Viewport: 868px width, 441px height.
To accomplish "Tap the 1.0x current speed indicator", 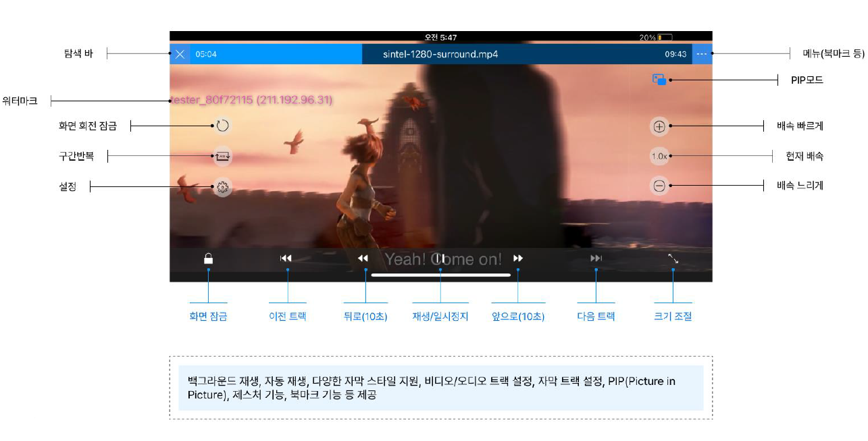I will click(x=659, y=156).
